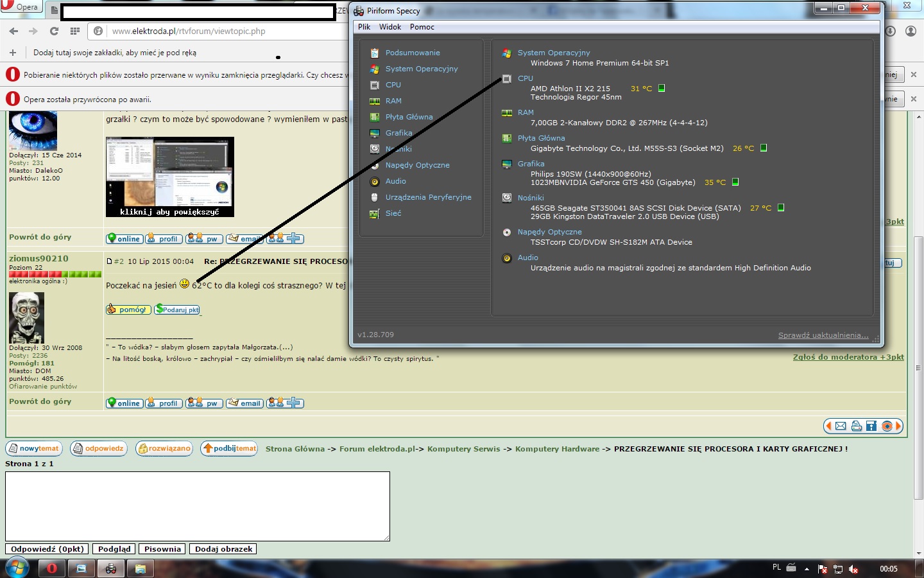Image resolution: width=924 pixels, height=578 pixels.
Task: Click the 'Pisownia' spelling button
Action: (162, 549)
